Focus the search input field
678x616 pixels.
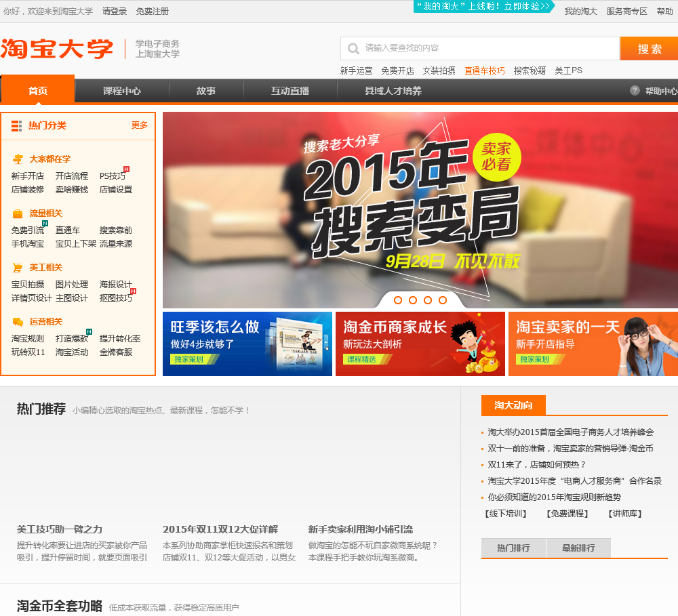click(x=480, y=48)
